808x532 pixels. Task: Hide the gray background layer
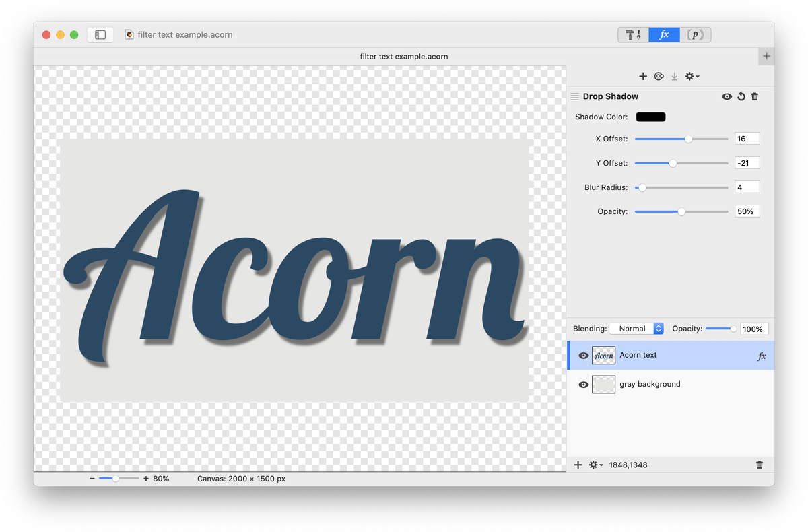coord(584,385)
